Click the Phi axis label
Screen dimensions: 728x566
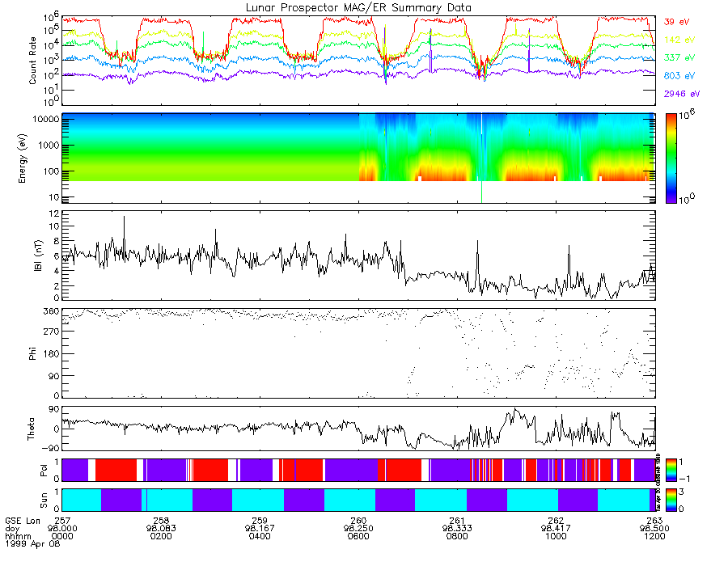[32, 353]
